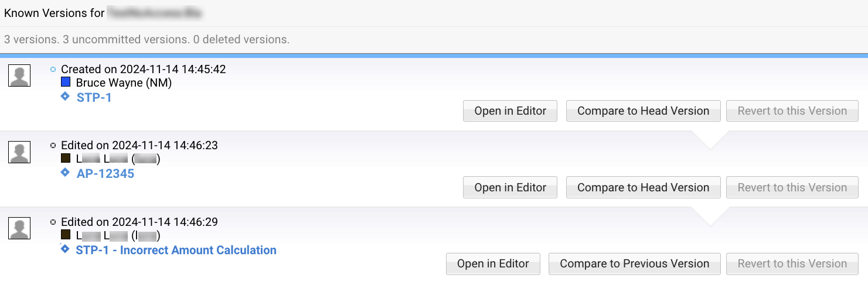Click Compare to Previous Version button
The height and width of the screenshot is (292, 868).
click(x=634, y=264)
